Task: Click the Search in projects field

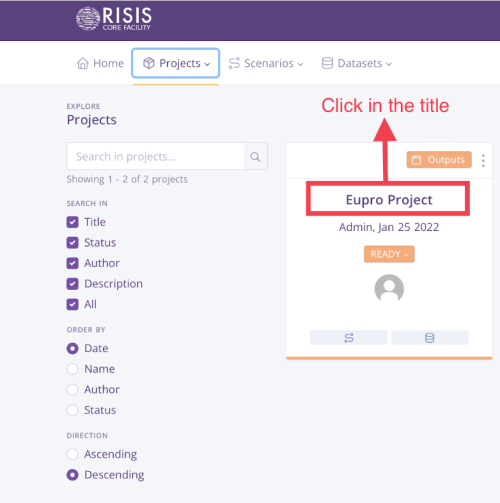Action: pyautogui.click(x=155, y=156)
